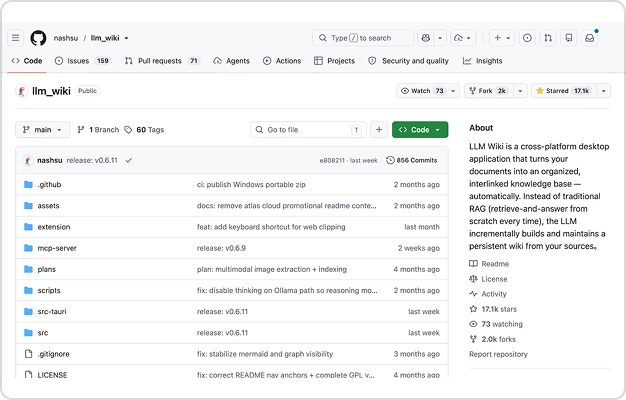Open the mcp-server folder icon

coord(28,248)
